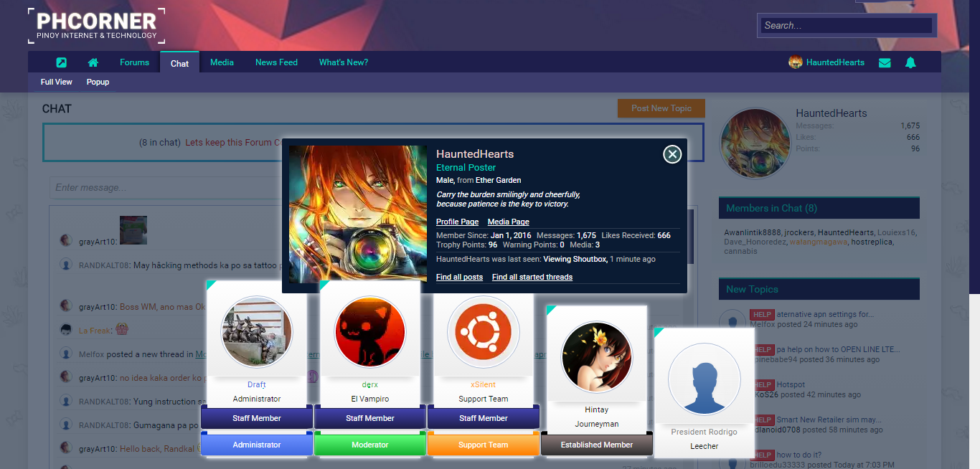Open Profile Page link in popup
This screenshot has width=980, height=469.
(457, 222)
